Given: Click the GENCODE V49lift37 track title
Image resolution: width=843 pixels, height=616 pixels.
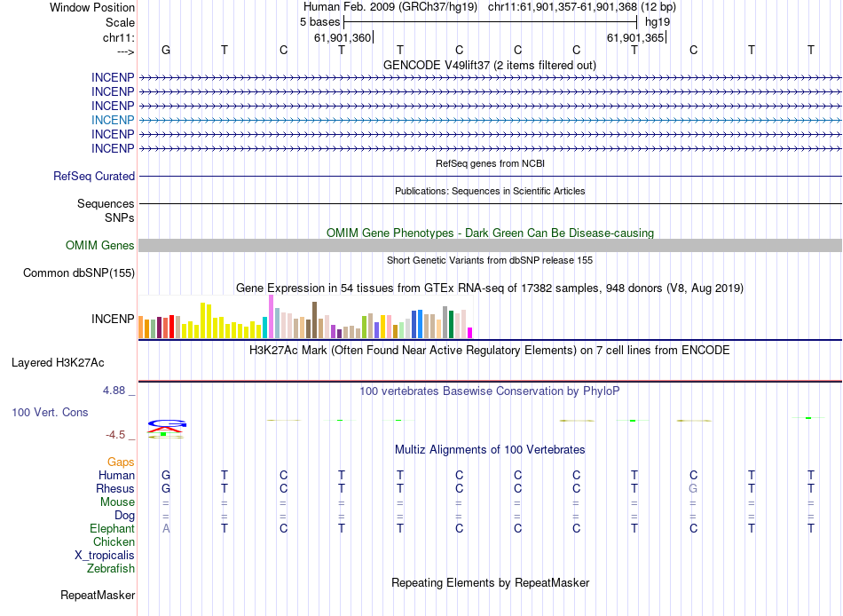Looking at the screenshot, I should 489,65.
